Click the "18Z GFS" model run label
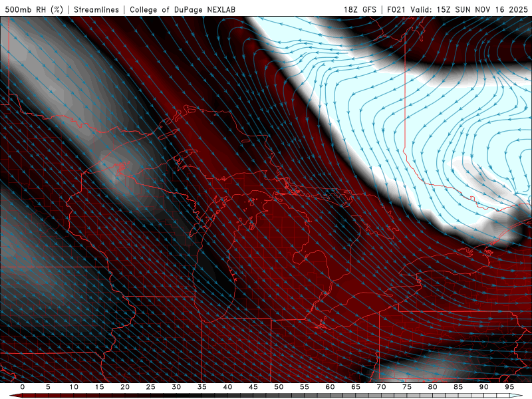 360,9
